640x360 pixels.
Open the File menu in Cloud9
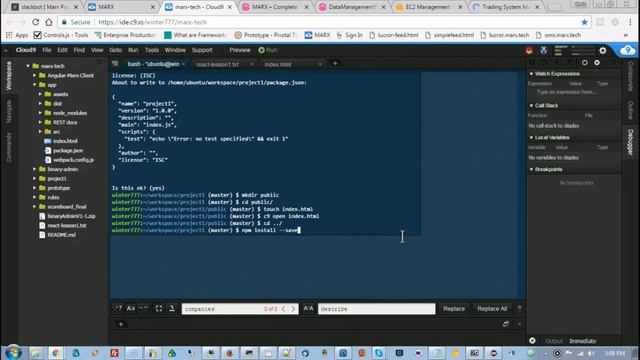(47, 50)
